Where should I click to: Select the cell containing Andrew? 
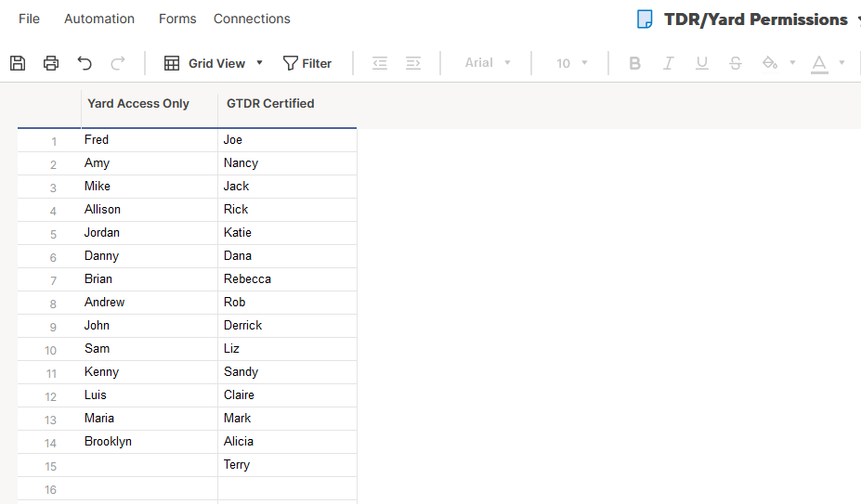pyautogui.click(x=150, y=303)
